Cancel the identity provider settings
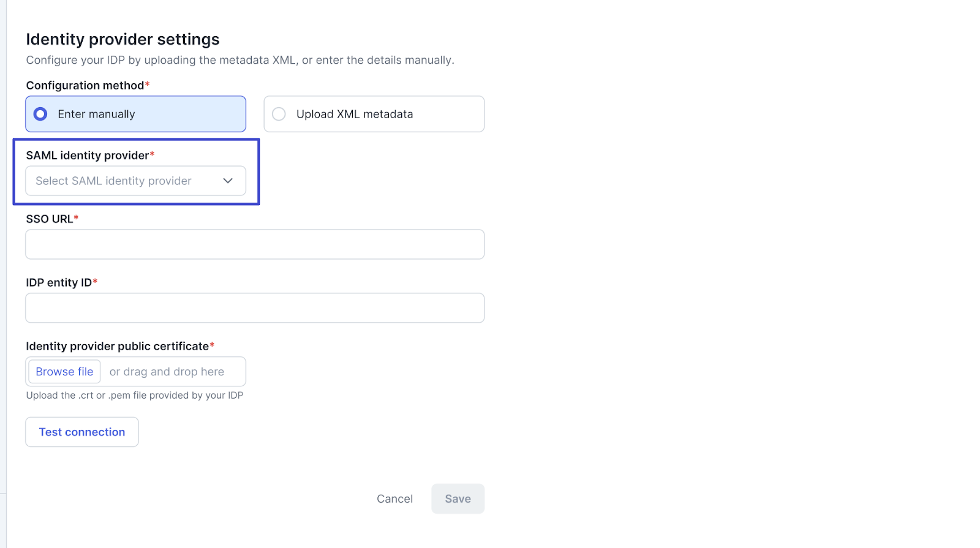 click(394, 499)
